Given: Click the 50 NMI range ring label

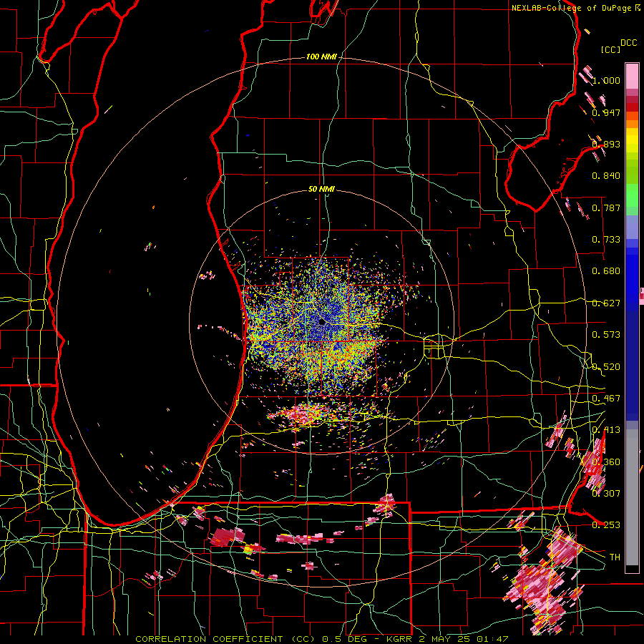Looking at the screenshot, I should [321, 189].
